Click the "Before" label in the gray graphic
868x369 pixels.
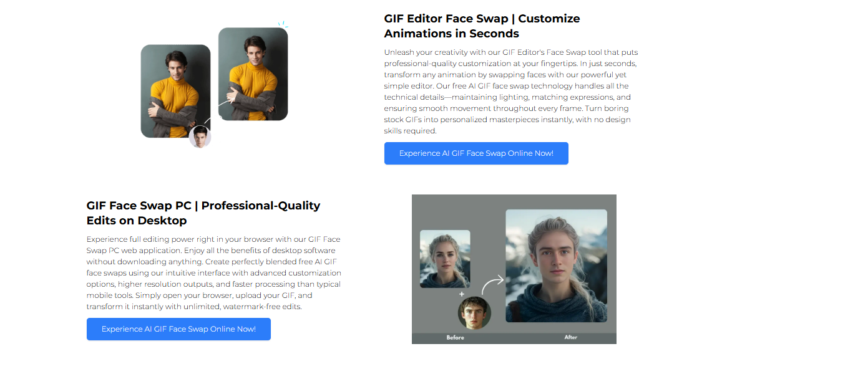[x=456, y=338]
